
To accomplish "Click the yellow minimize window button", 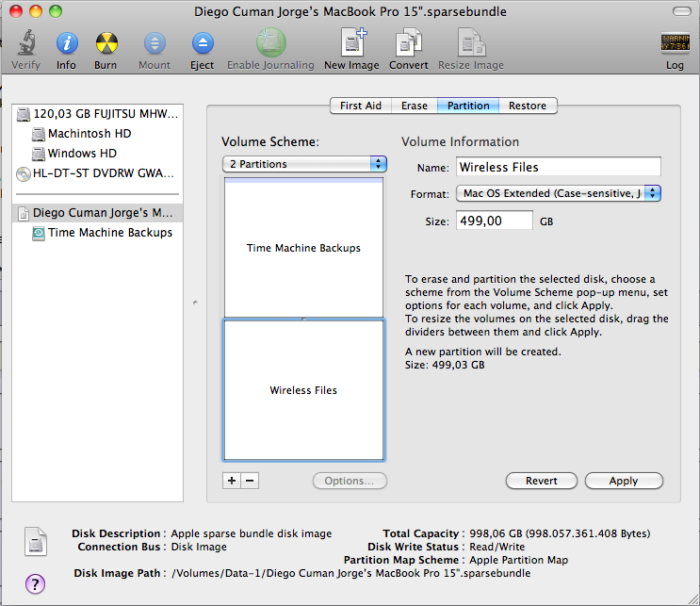I will [x=36, y=11].
